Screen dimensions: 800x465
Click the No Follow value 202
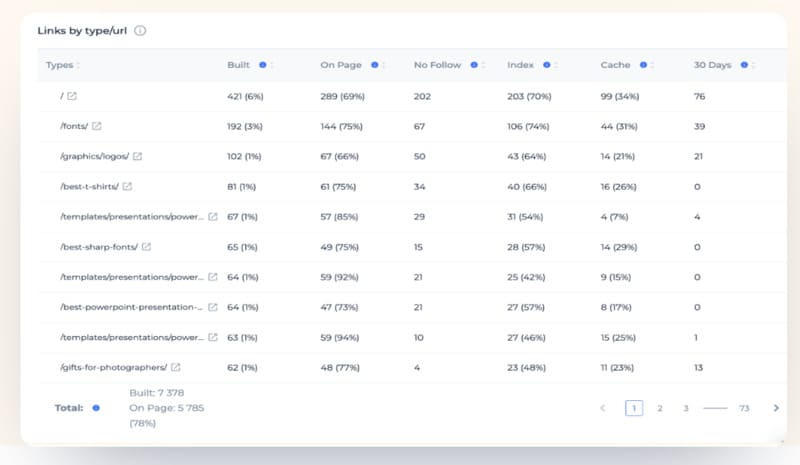(x=422, y=96)
